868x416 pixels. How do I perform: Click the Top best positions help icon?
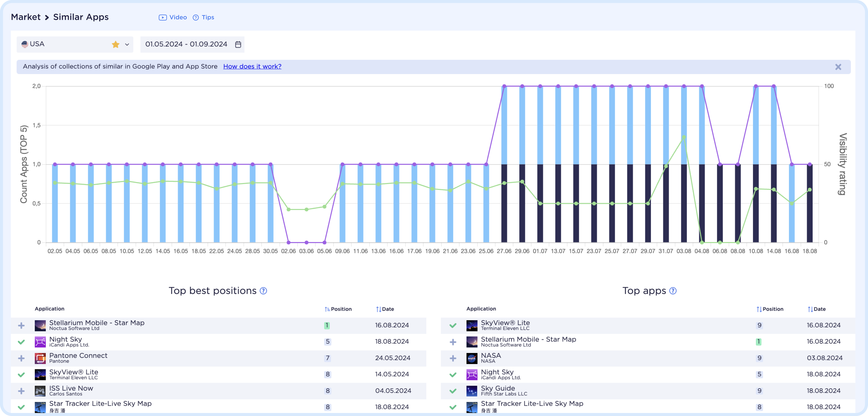pyautogui.click(x=264, y=291)
